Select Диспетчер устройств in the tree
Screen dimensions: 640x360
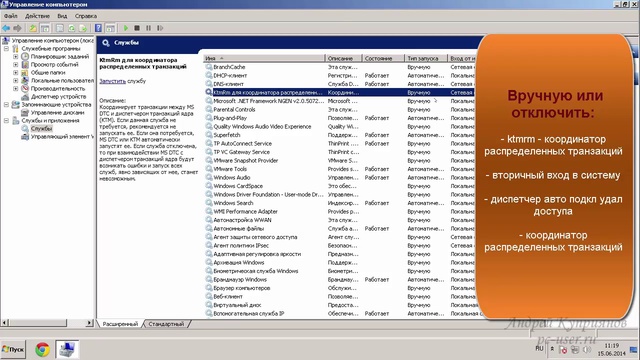tap(58, 97)
